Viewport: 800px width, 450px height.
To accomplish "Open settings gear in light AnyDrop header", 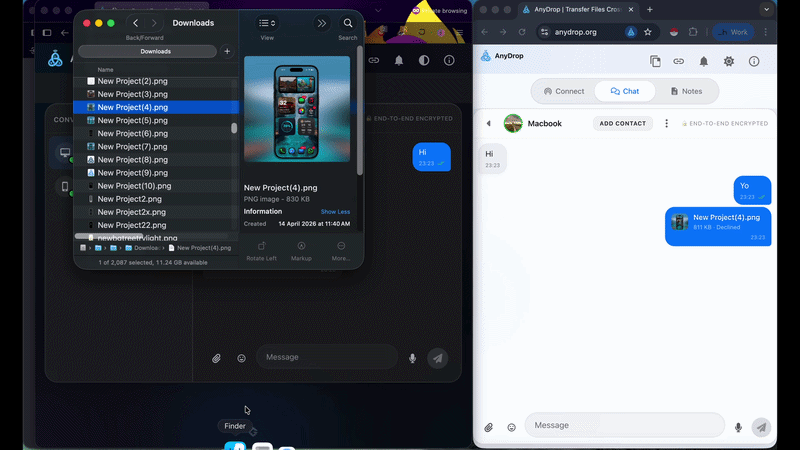I will coord(729,61).
